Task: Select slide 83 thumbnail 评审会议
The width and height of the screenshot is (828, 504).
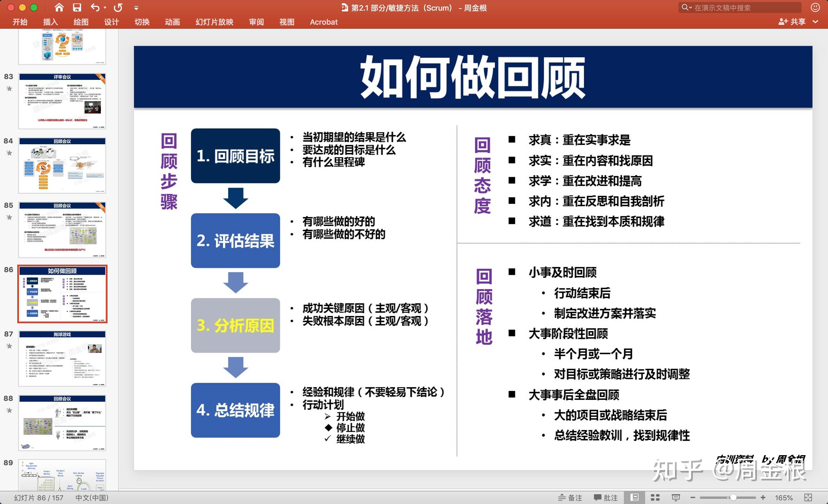Action: click(62, 101)
